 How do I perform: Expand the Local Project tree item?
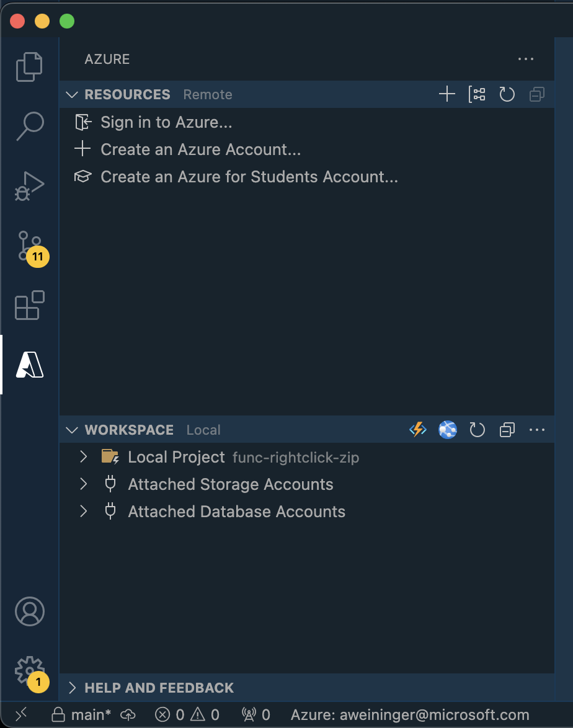(82, 457)
